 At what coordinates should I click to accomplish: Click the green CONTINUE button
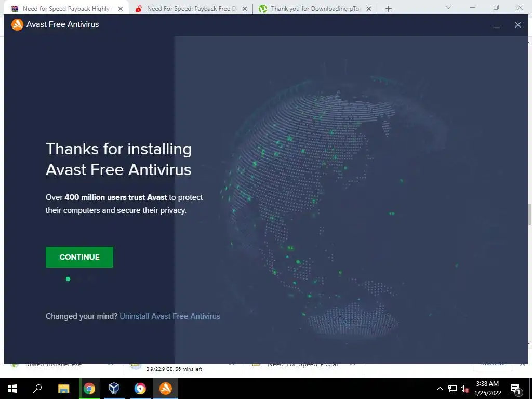click(79, 257)
